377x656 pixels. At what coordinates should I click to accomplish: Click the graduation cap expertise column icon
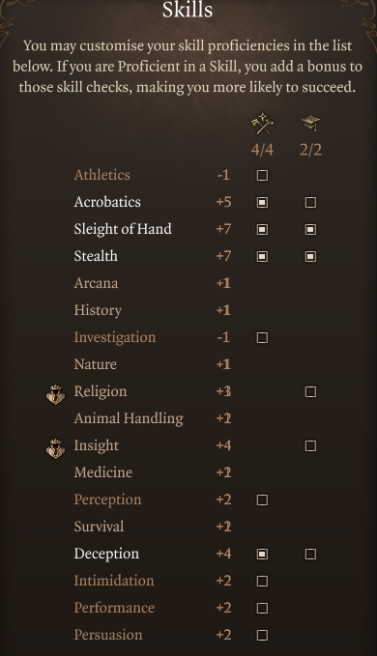coord(310,123)
